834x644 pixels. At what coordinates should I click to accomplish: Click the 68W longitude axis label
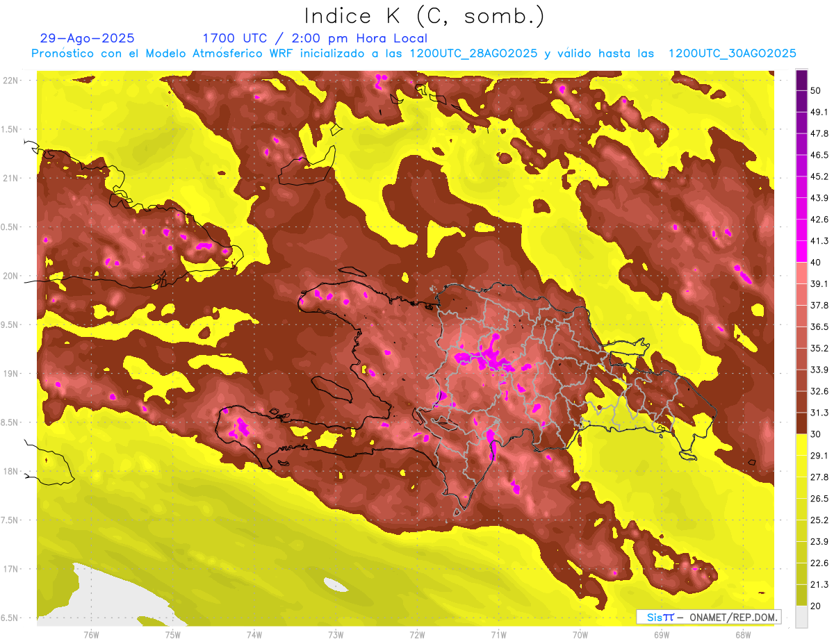(x=742, y=634)
